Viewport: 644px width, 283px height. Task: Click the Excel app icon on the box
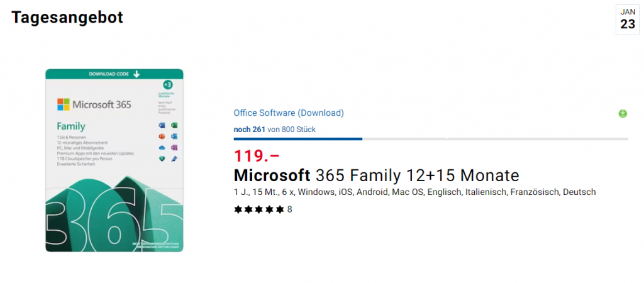pos(174,126)
